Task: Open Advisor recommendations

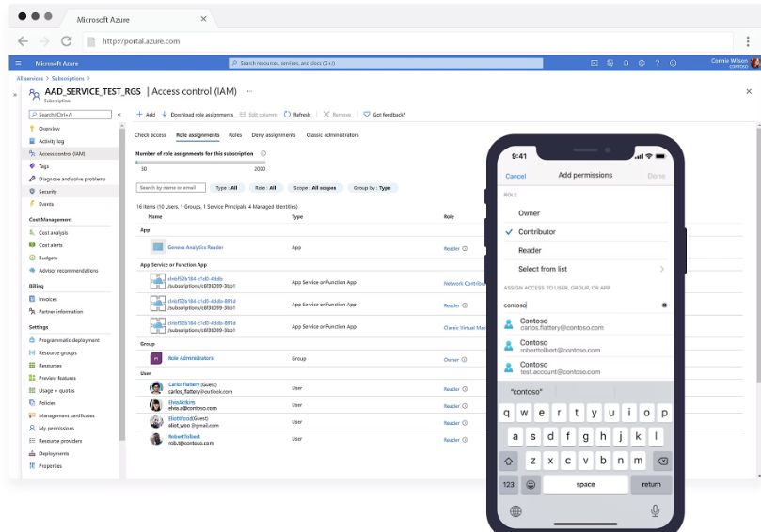Action: [68, 271]
